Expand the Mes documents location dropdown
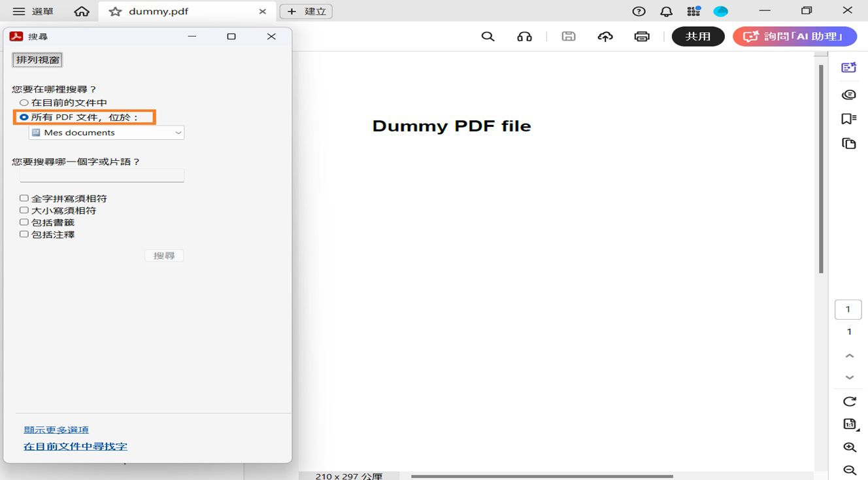The width and height of the screenshot is (868, 480). coord(107,133)
